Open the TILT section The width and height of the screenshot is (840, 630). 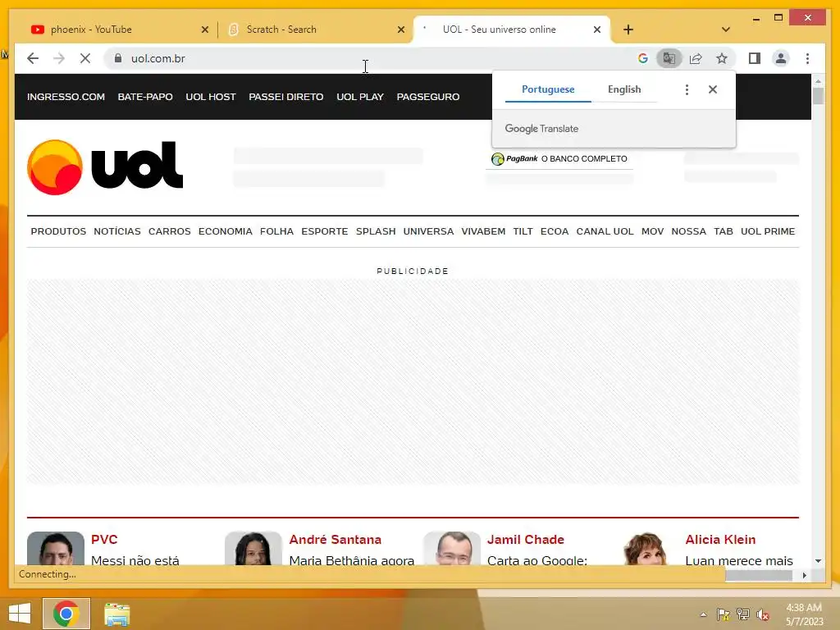pos(523,231)
